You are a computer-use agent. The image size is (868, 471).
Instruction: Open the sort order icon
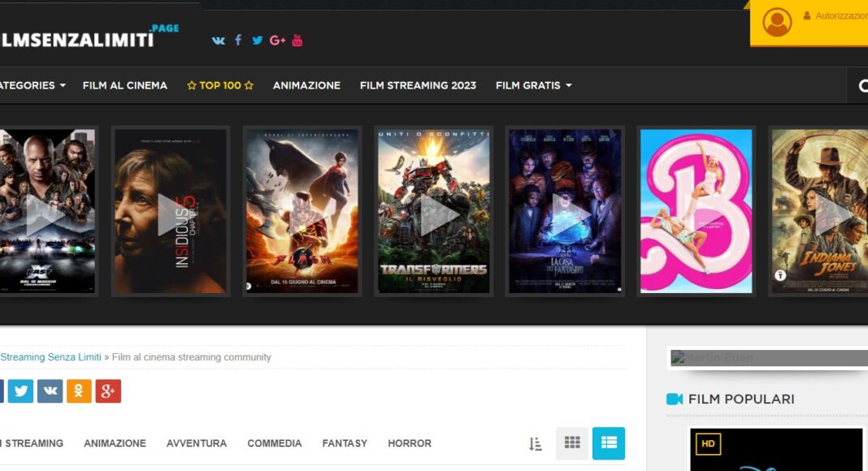536,443
